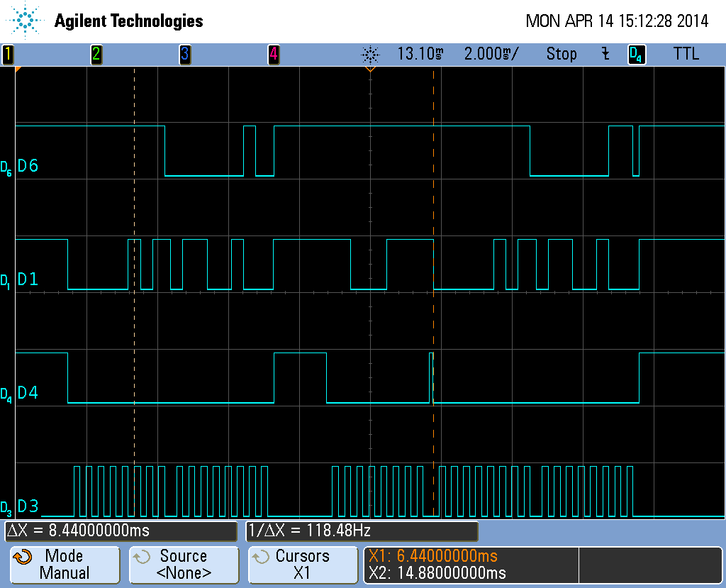Screen dimensions: 726x588
Task: Select the blue channel 3 indicator
Action: (184, 54)
